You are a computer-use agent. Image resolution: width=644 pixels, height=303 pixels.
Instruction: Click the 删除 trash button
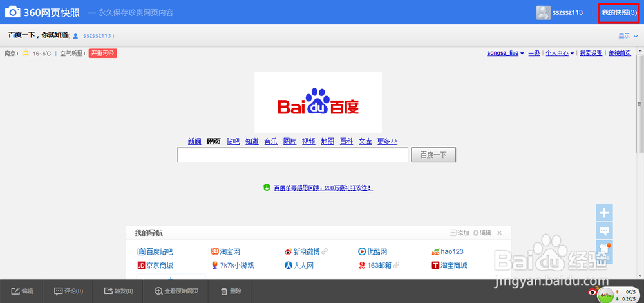(x=231, y=291)
